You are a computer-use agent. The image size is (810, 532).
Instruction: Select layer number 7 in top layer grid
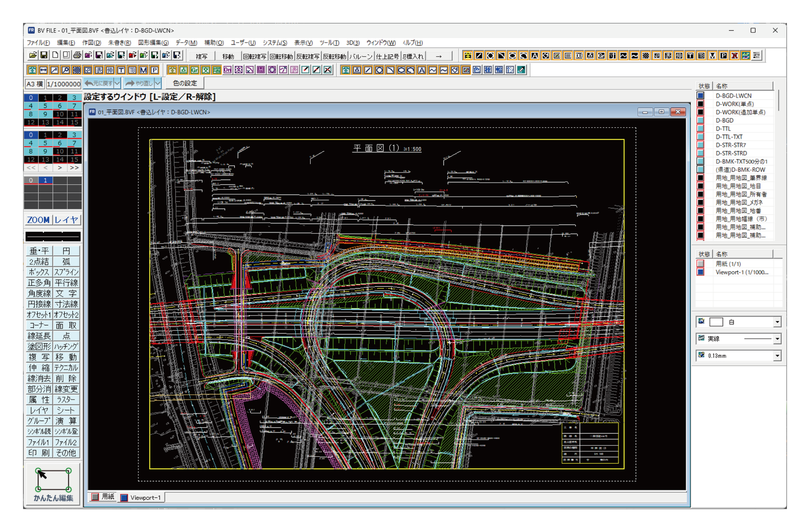(x=74, y=106)
